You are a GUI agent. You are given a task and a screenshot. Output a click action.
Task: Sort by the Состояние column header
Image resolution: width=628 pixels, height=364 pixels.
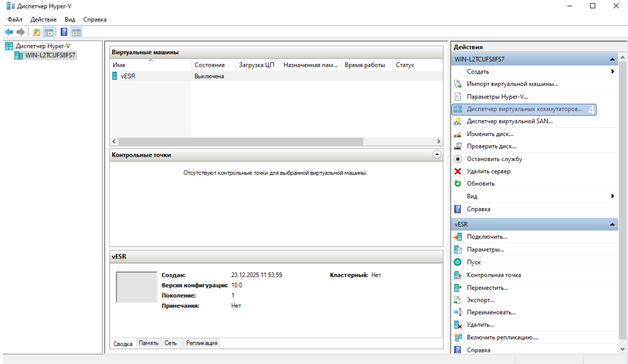214,65
